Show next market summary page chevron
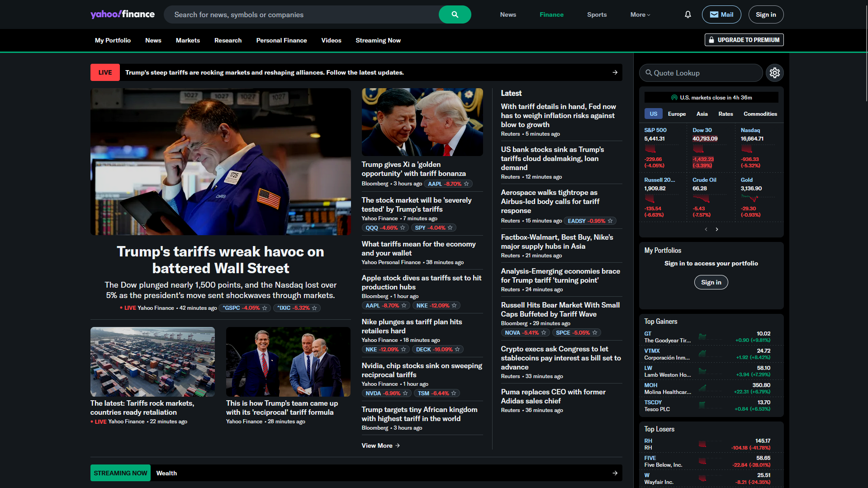Image resolution: width=868 pixels, height=488 pixels. pyautogui.click(x=716, y=229)
